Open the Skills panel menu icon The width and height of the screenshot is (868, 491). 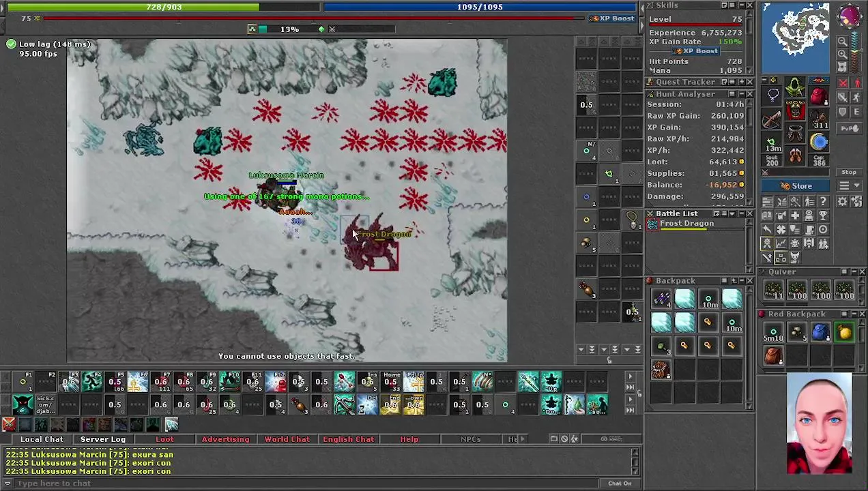pos(732,5)
